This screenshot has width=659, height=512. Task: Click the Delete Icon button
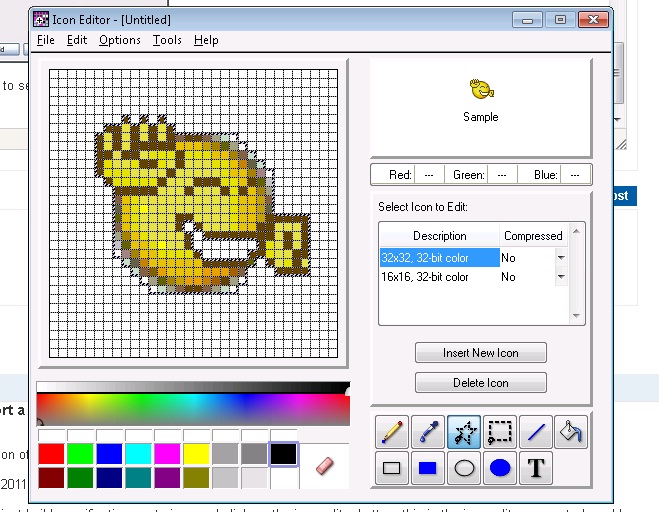[x=481, y=383]
